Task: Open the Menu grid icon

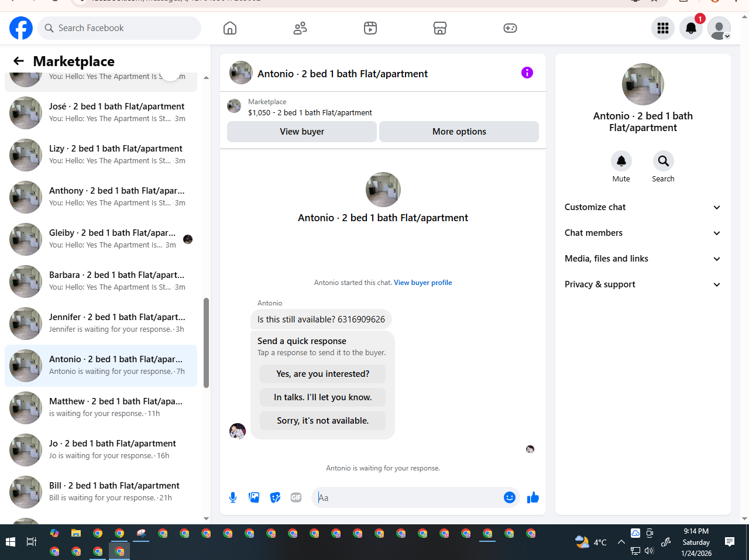Action: [663, 28]
